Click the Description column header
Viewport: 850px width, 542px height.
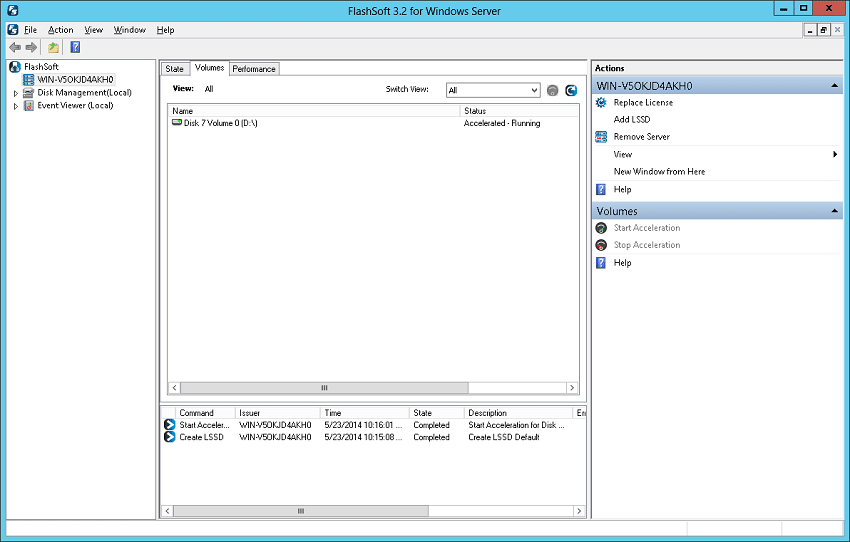pos(518,413)
